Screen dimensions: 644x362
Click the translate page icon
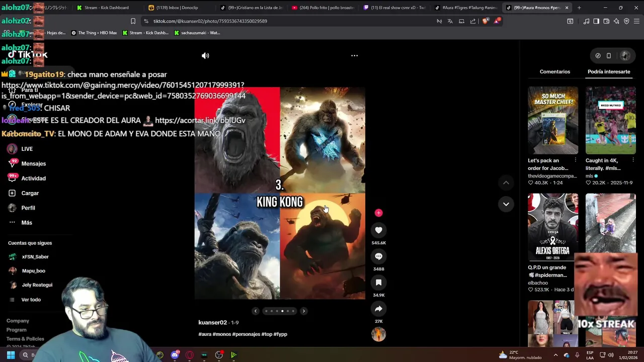coord(450,21)
